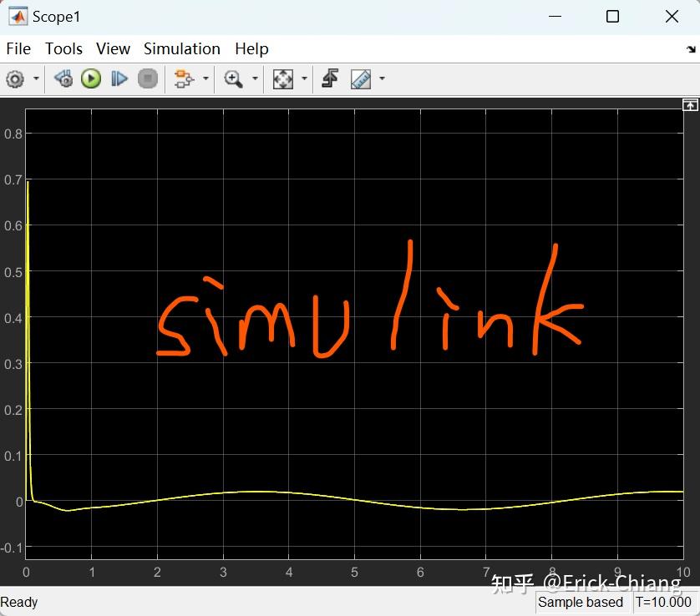Click the Stop simulation icon
Image resolution: width=700 pixels, height=616 pixels.
point(148,78)
